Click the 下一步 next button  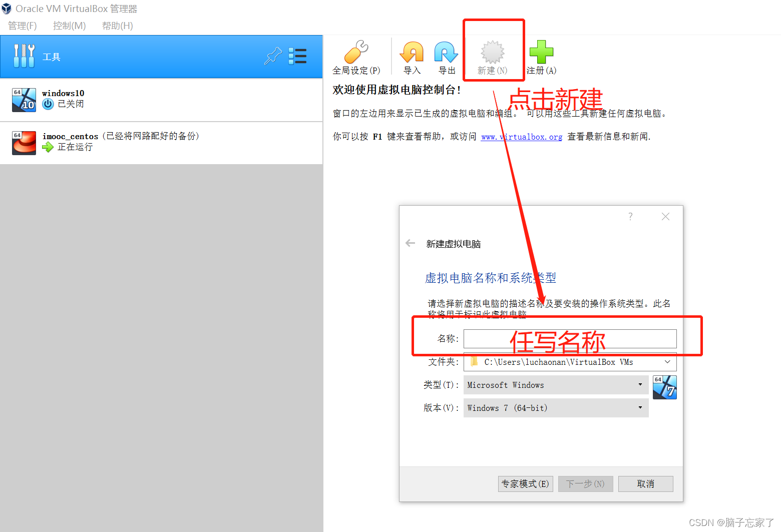tap(585, 483)
